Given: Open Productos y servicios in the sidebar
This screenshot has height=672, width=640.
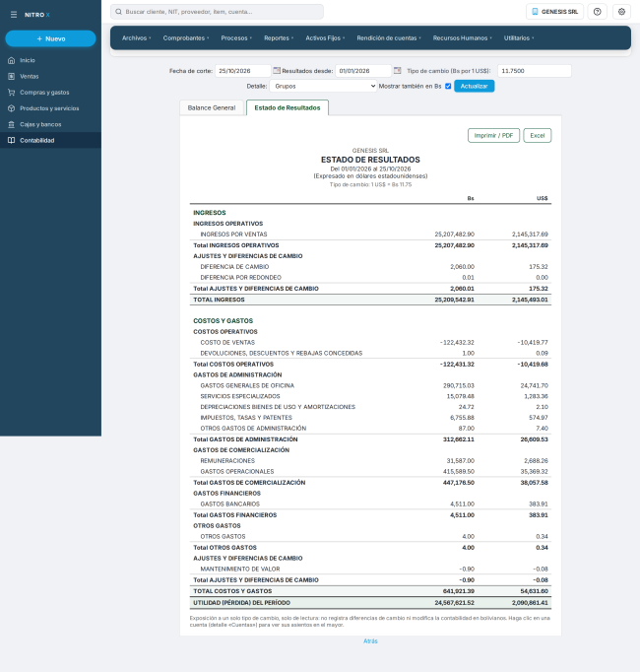Looking at the screenshot, I should pos(50,108).
